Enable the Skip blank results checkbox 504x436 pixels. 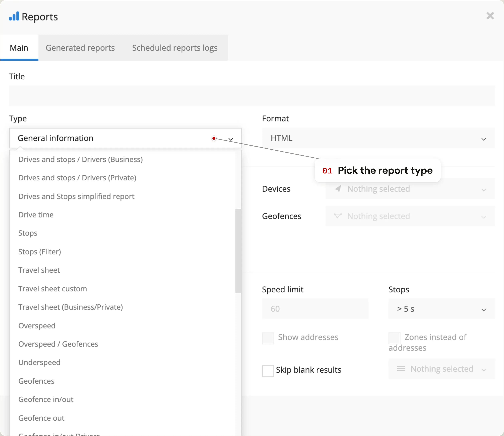[268, 371]
